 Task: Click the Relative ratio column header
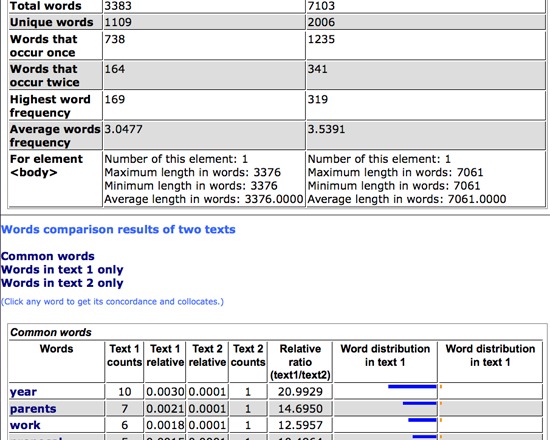(300, 362)
